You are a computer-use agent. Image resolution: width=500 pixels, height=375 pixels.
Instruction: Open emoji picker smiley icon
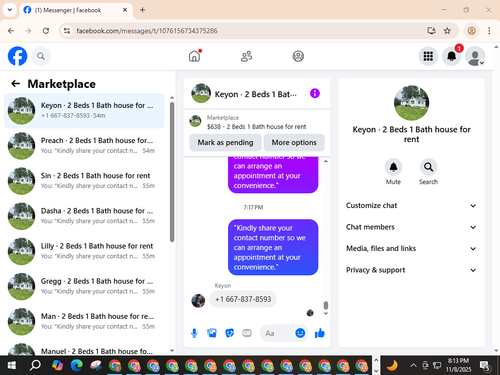coord(300,333)
